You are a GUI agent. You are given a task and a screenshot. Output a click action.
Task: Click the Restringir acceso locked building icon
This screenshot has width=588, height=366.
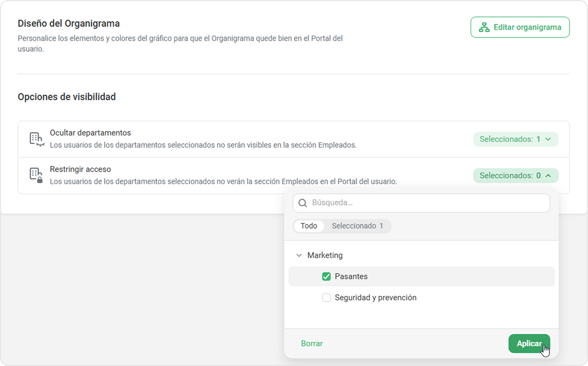click(35, 175)
